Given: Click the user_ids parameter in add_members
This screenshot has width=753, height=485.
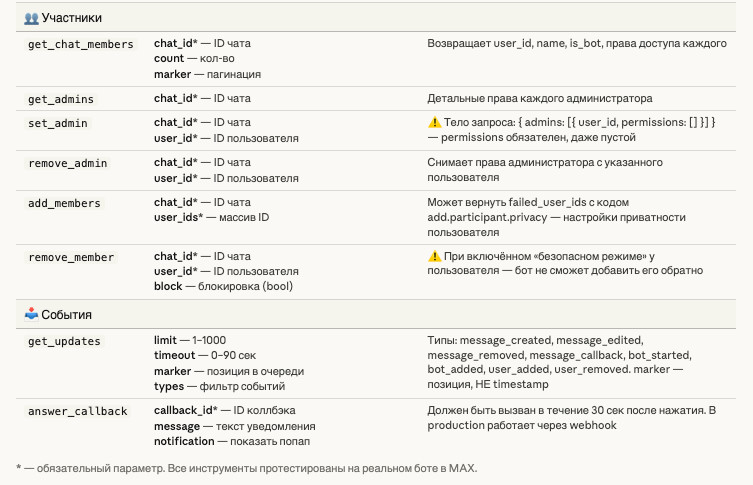Looking at the screenshot, I should click(178, 217).
